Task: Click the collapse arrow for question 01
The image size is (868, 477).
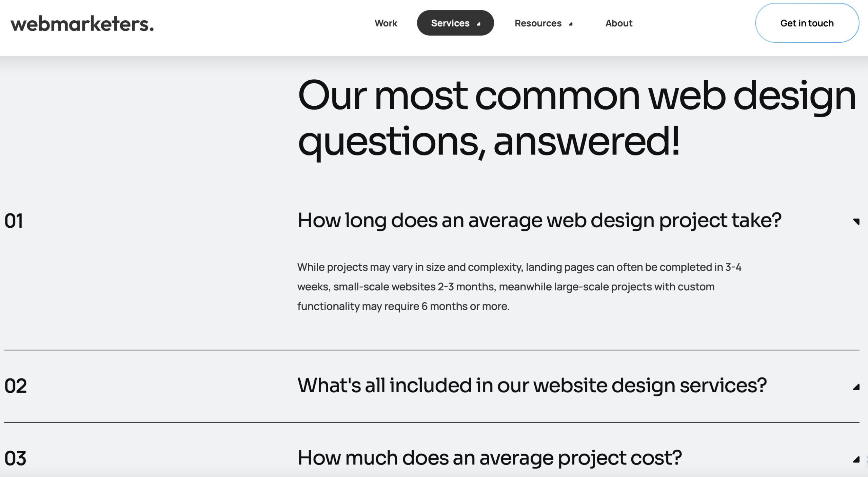Action: (856, 222)
